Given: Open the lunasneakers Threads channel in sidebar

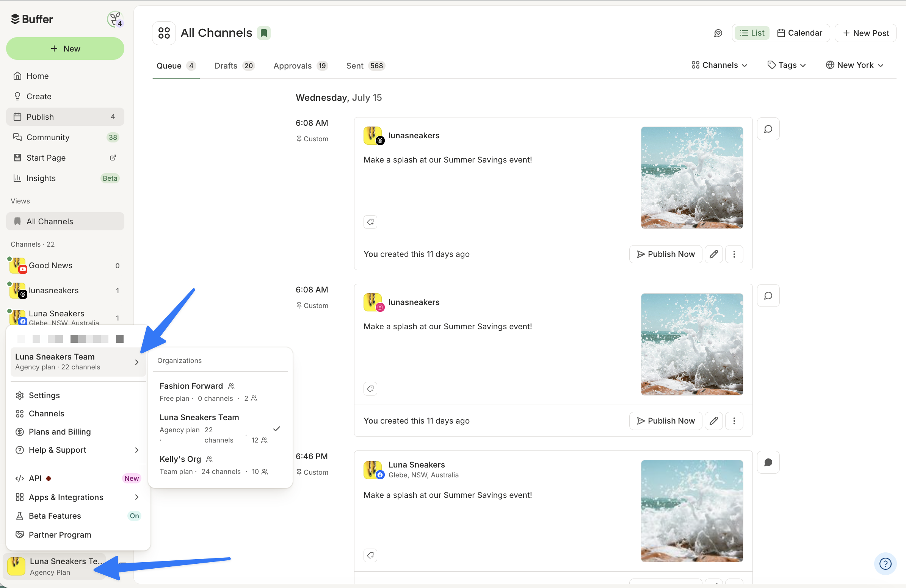Looking at the screenshot, I should 65,291.
